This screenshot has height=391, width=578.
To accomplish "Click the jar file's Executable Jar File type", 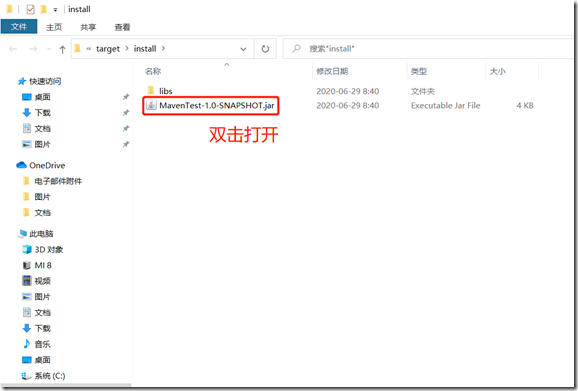I will [446, 105].
